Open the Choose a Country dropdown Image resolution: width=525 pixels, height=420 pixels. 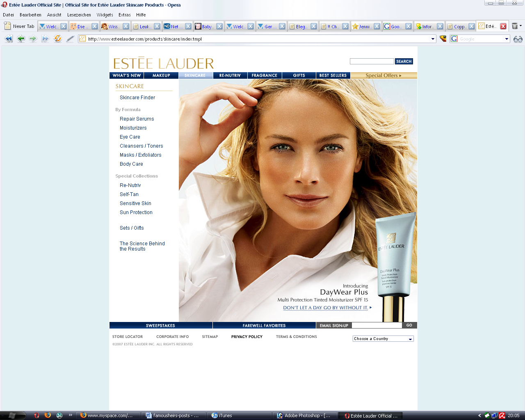pos(383,339)
